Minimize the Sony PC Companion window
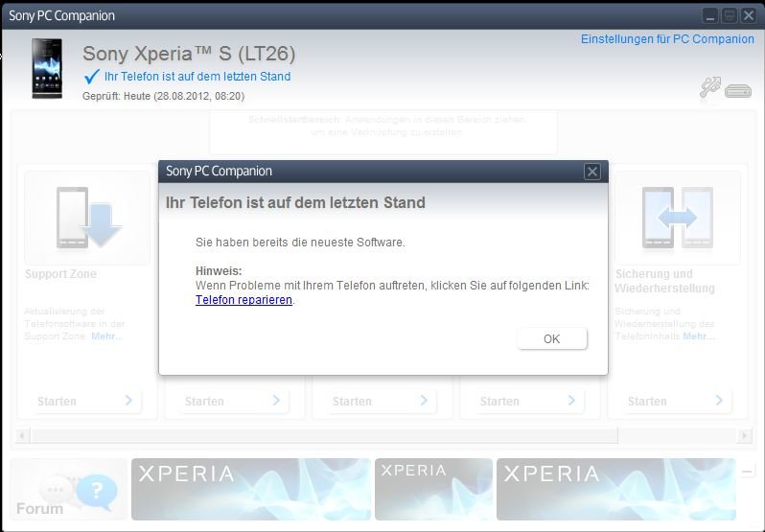The height and width of the screenshot is (532, 765). click(x=710, y=16)
